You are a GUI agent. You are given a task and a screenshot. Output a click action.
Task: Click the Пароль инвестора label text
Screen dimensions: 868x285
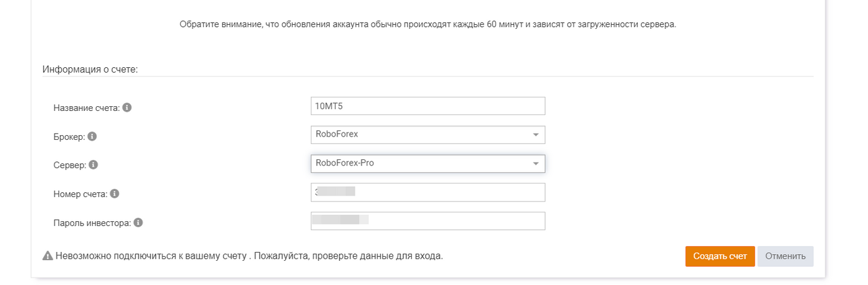click(x=92, y=222)
